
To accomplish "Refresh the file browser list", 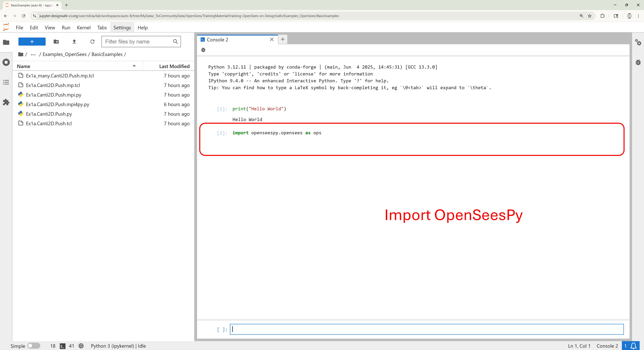I will coord(92,41).
